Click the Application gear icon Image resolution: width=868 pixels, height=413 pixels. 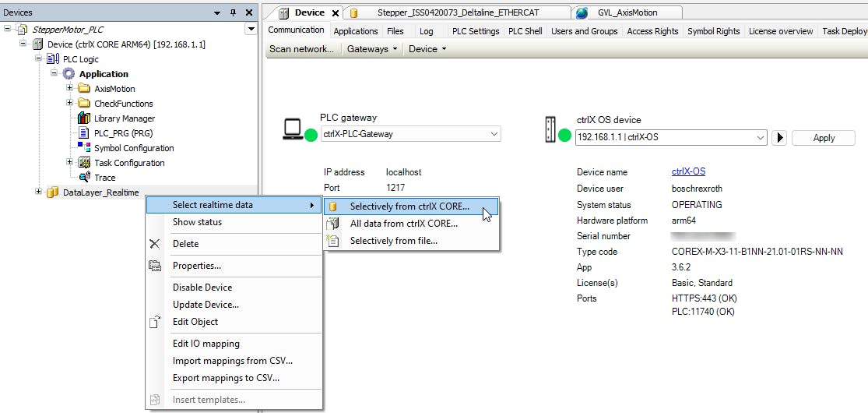[x=69, y=74]
